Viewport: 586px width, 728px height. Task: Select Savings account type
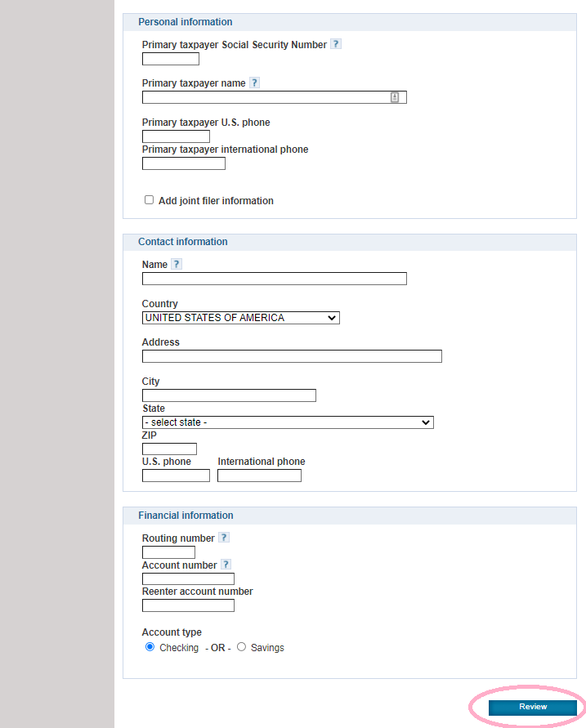pos(241,647)
